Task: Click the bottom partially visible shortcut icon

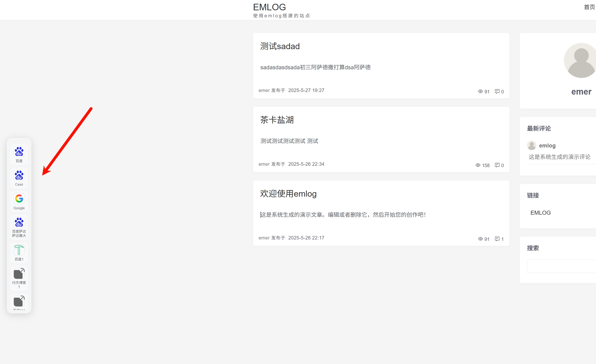Action: coord(19,301)
